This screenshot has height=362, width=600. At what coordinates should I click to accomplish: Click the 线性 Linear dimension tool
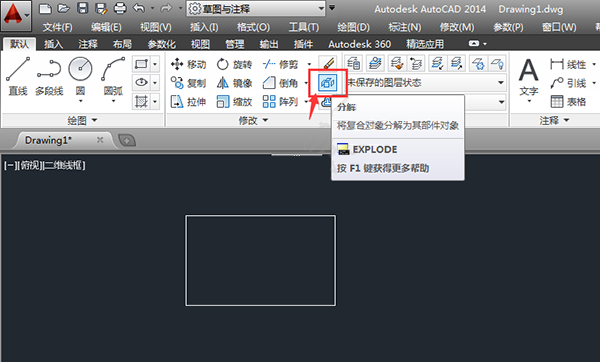(568, 64)
